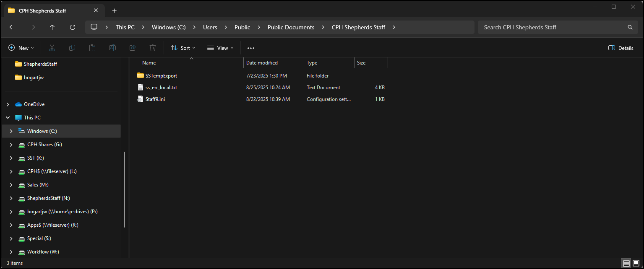This screenshot has width=644, height=269.
Task: Open a new tab with plus button
Action: pyautogui.click(x=115, y=10)
